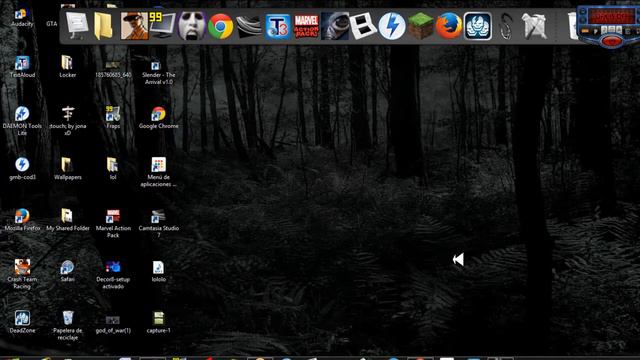Open Google Chrome desktop shortcut

click(158, 118)
